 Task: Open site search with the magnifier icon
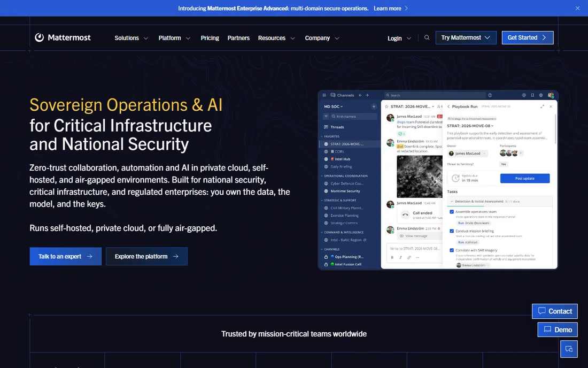coord(427,37)
